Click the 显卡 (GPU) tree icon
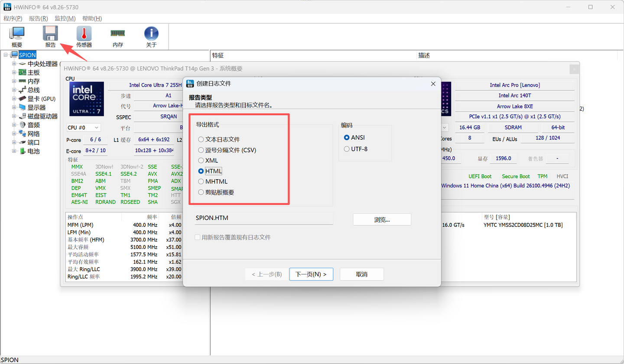Image resolution: width=624 pixels, height=364 pixels. click(x=23, y=99)
